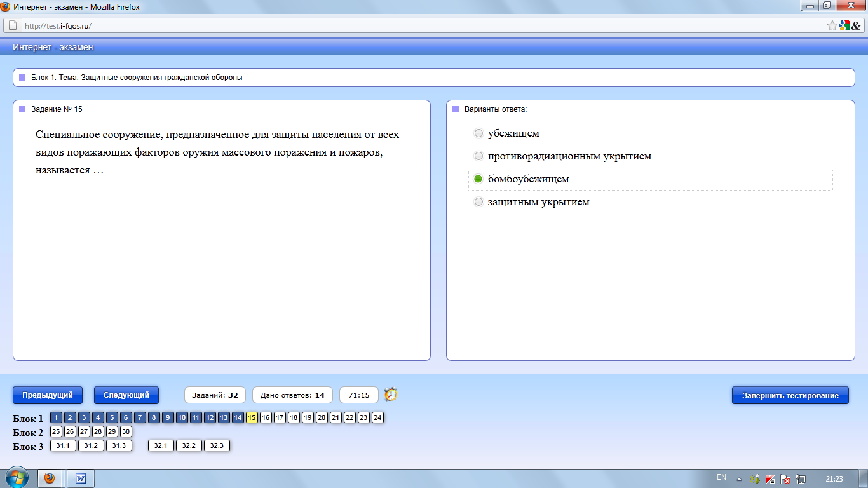Open question 20
This screenshot has width=868, height=488.
[x=322, y=417]
